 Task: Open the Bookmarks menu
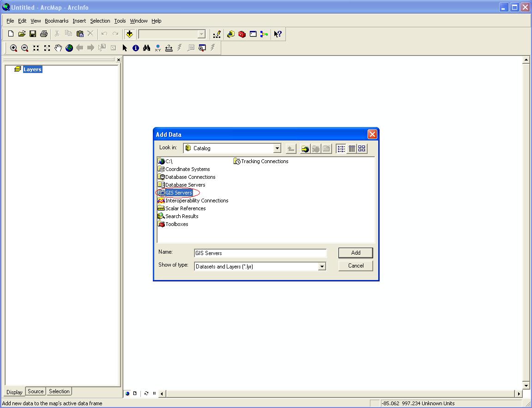tap(57, 21)
